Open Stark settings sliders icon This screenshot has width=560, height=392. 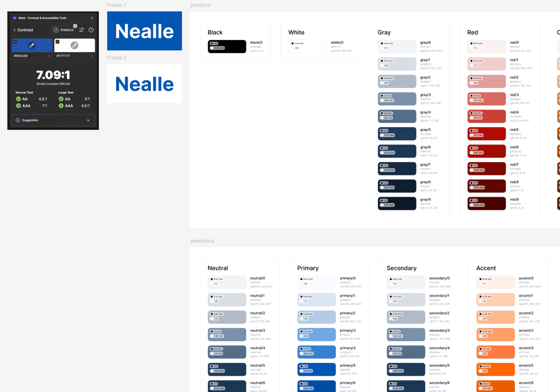point(82,30)
